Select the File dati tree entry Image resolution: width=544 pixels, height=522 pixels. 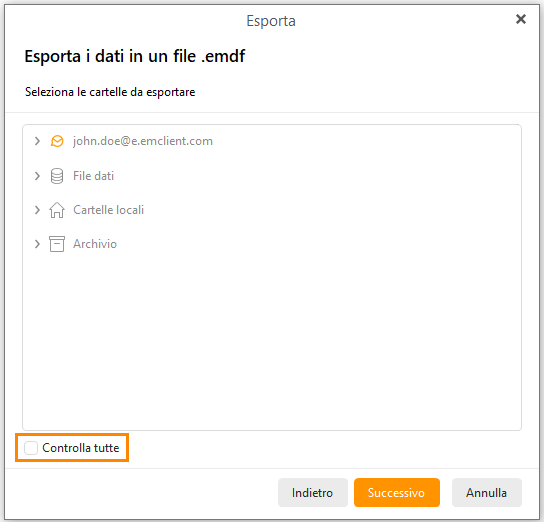(x=93, y=176)
